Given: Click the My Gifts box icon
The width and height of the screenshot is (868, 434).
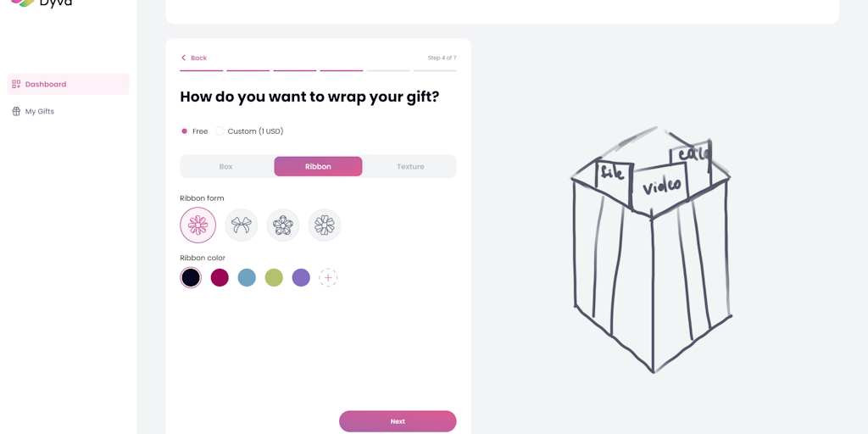Looking at the screenshot, I should click(x=16, y=111).
